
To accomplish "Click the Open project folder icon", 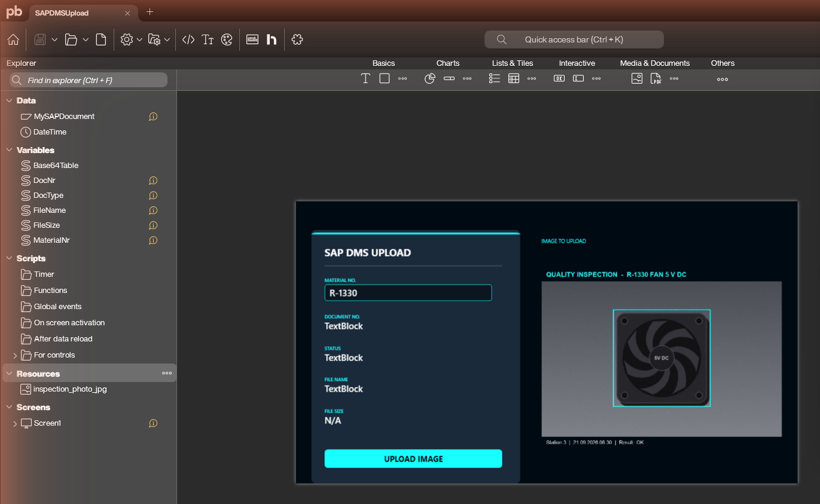I will 71,40.
